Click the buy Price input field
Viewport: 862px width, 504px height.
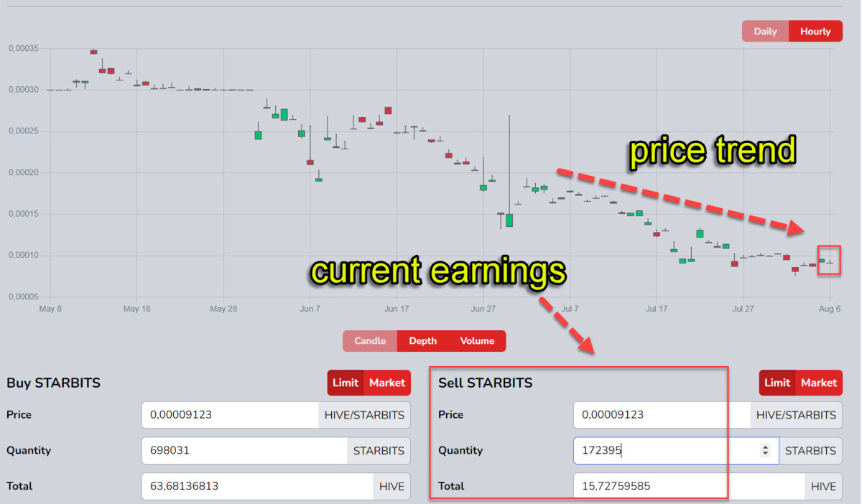point(230,415)
